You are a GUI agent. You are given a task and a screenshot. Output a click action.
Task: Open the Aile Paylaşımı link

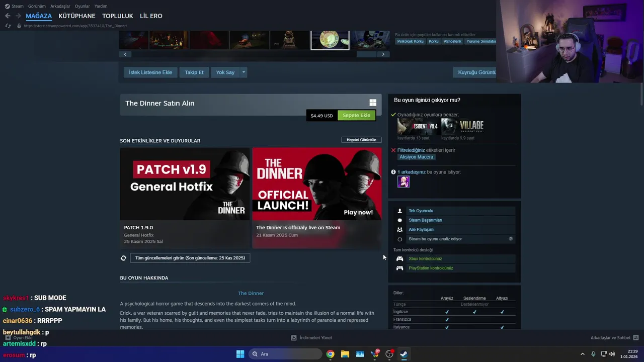point(422,230)
